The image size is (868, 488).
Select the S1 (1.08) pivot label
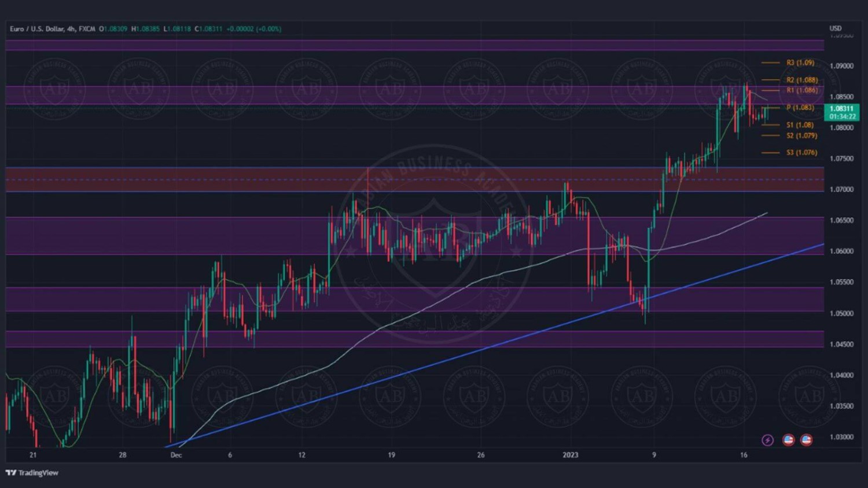800,125
